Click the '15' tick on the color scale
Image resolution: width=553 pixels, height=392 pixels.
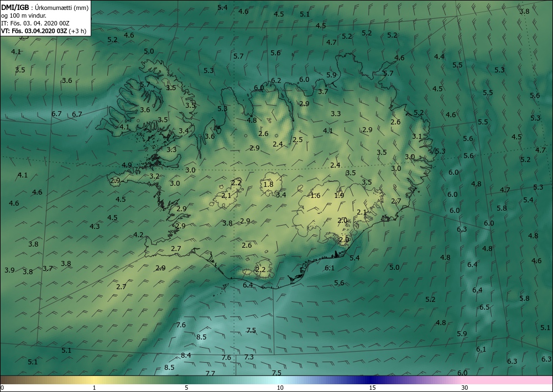coord(372,388)
